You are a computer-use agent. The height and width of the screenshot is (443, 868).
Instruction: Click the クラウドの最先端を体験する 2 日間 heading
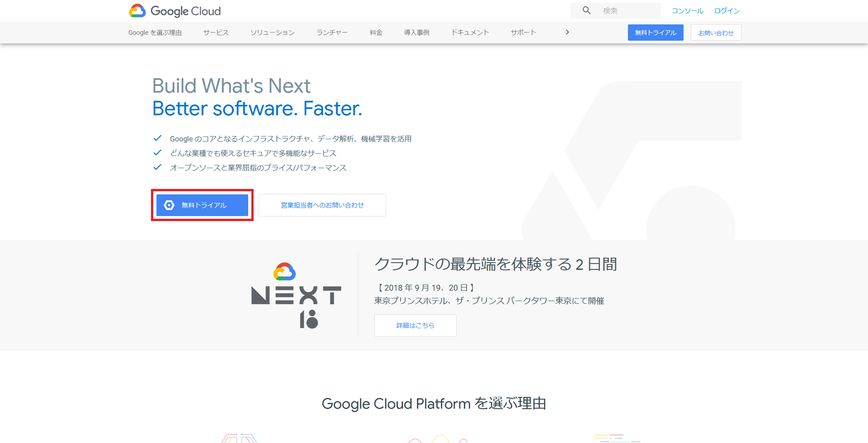496,264
